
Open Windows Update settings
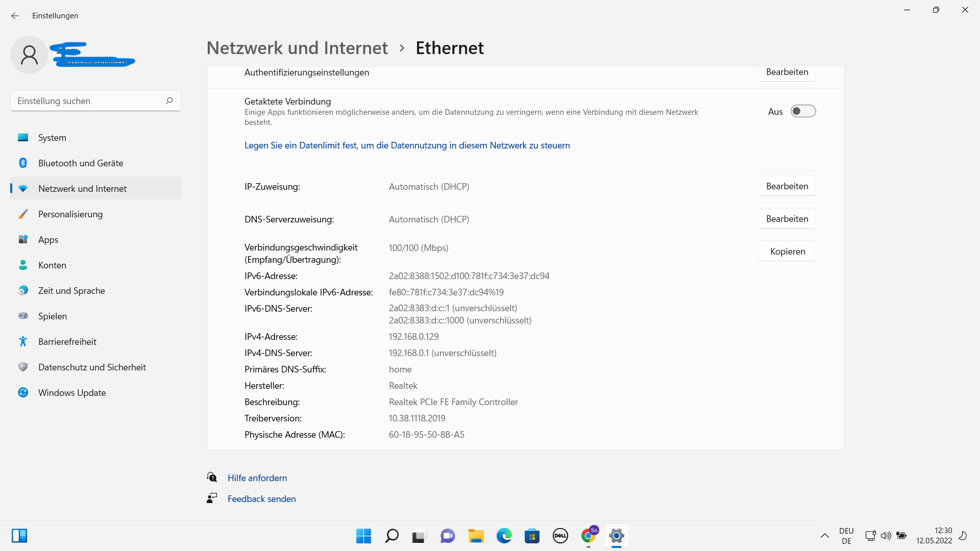click(72, 393)
